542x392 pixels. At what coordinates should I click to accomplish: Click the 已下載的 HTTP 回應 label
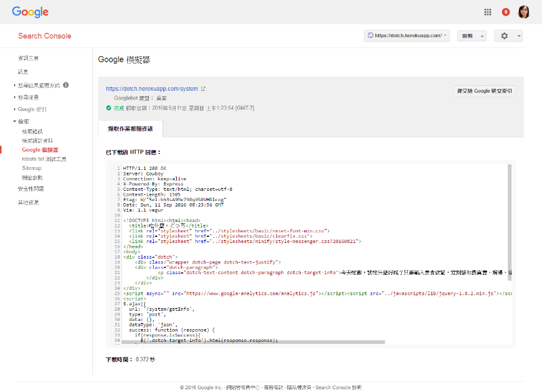pyautogui.click(x=133, y=152)
